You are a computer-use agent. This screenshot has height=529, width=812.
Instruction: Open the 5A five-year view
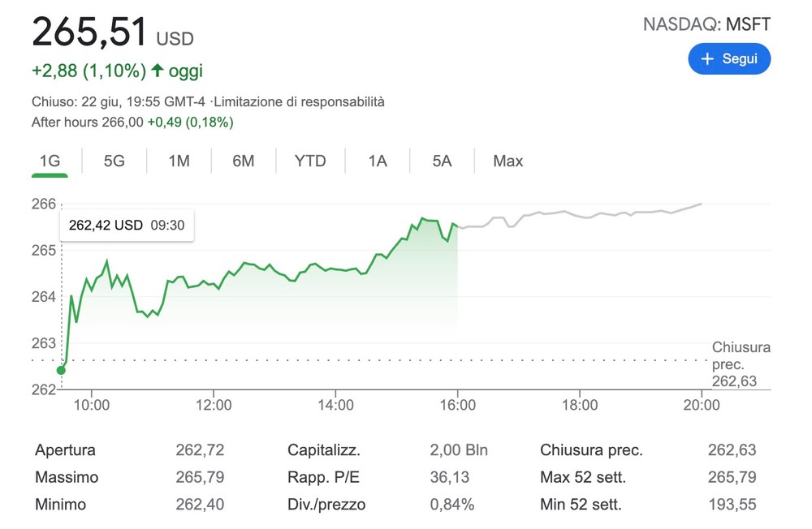click(442, 161)
